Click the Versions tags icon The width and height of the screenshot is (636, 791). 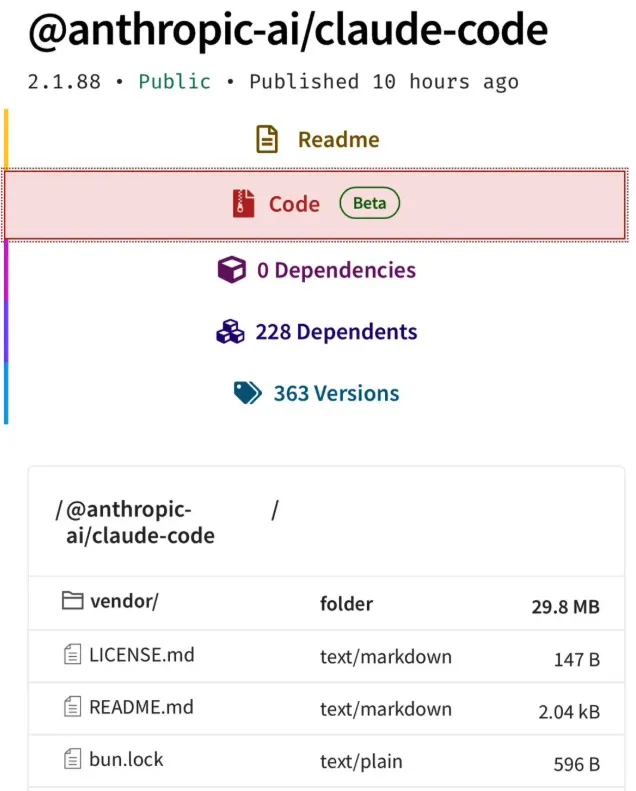point(248,393)
